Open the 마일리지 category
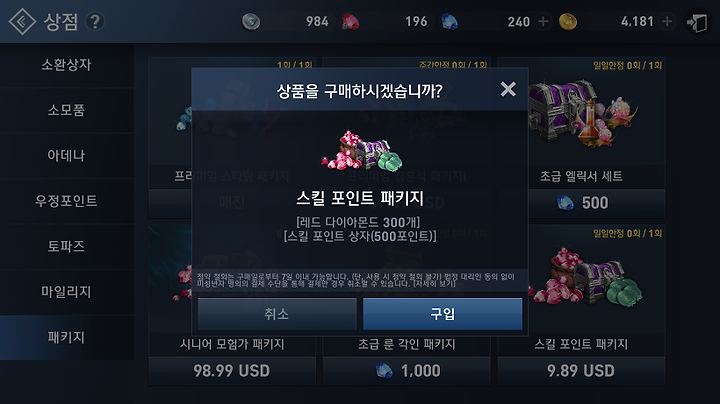720x404 pixels. click(67, 292)
